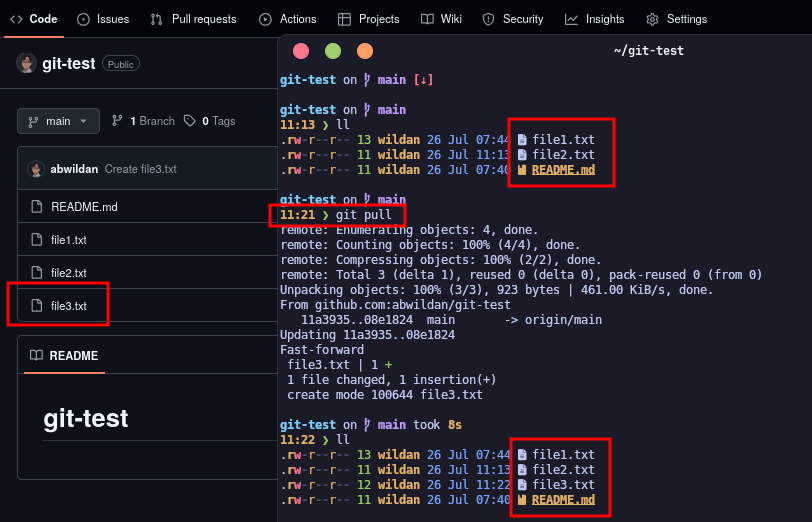Open the Pull requests tab

[x=193, y=19]
